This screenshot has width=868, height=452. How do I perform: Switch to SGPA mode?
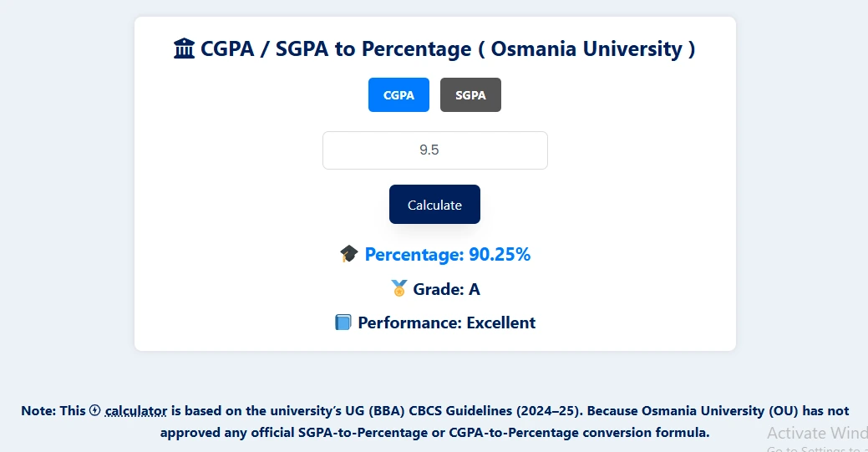pos(470,95)
